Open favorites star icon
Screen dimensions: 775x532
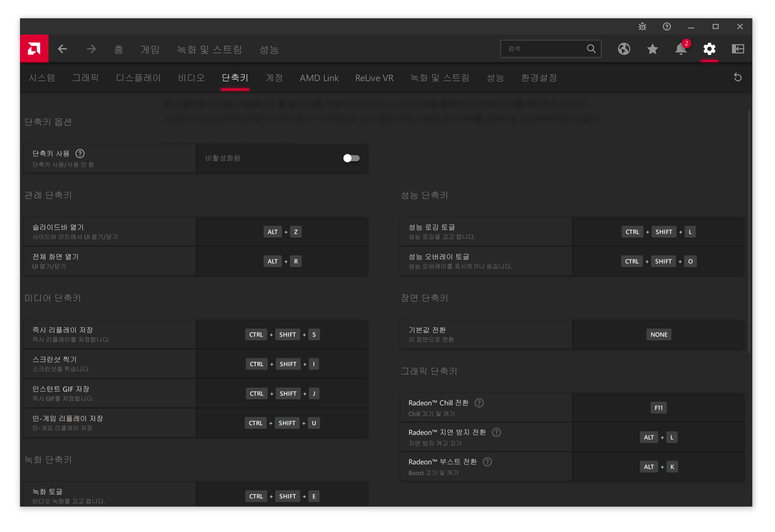(652, 49)
